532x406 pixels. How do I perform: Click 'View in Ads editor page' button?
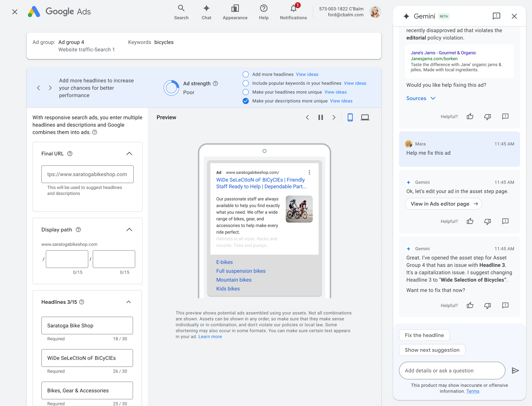click(x=443, y=204)
